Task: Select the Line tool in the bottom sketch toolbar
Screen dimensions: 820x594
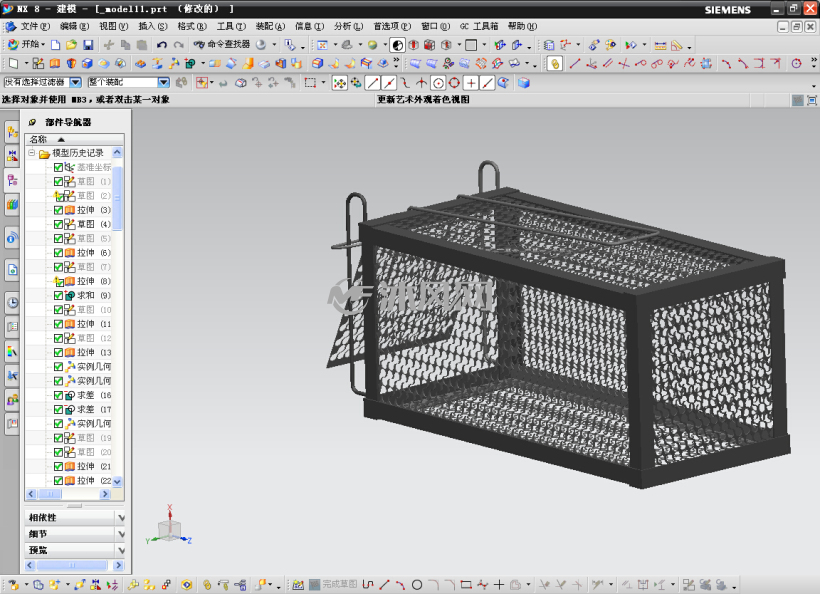Action: point(384,585)
